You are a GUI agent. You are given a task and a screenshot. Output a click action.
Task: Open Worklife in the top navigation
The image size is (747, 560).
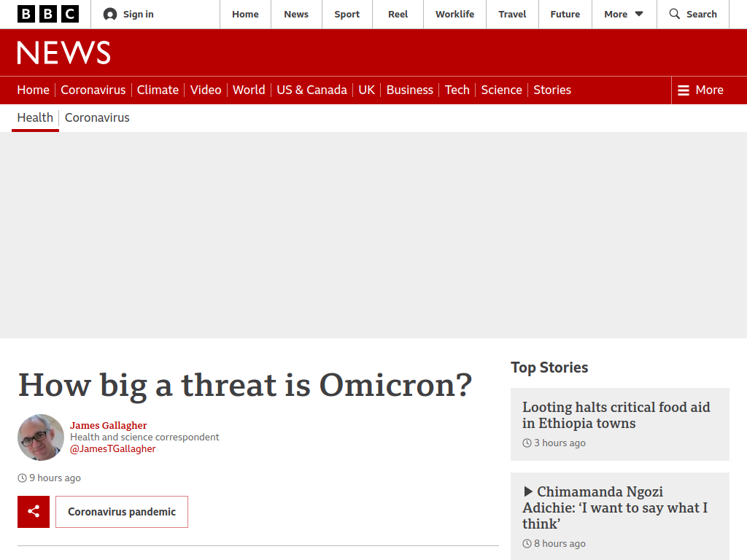[x=454, y=15]
